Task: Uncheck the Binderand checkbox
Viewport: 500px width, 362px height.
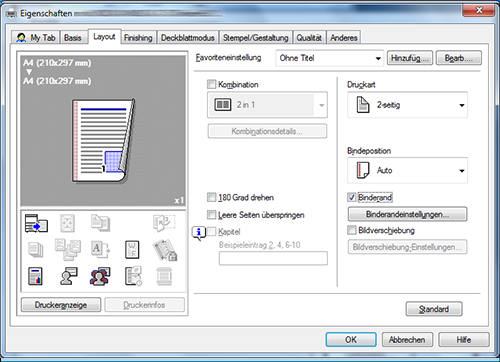Action: (x=352, y=197)
